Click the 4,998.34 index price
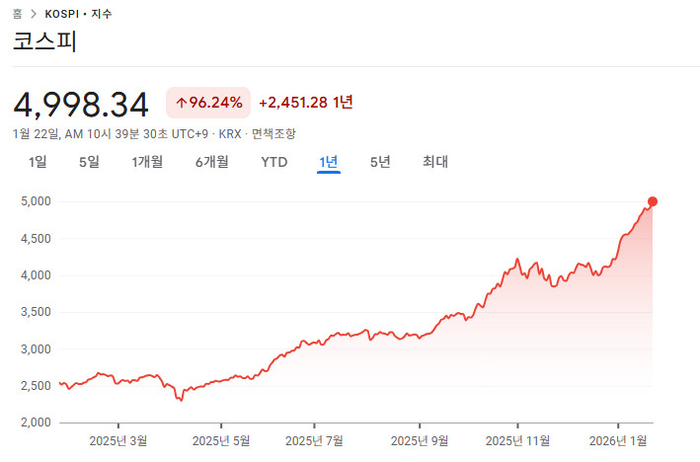 tap(81, 103)
